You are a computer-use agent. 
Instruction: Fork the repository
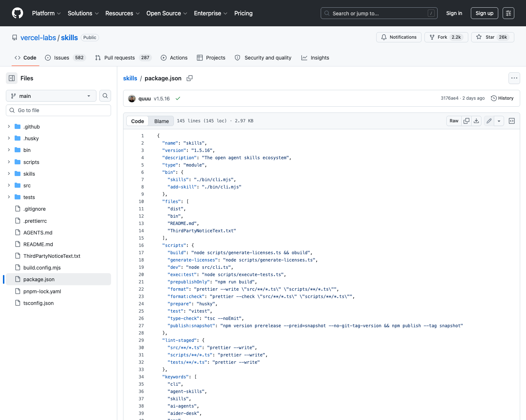[x=446, y=37]
